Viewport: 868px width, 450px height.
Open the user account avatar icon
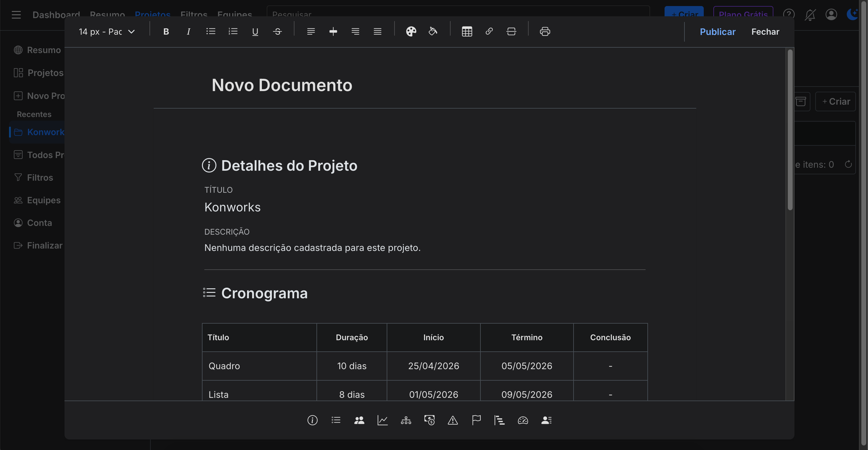pos(831,15)
